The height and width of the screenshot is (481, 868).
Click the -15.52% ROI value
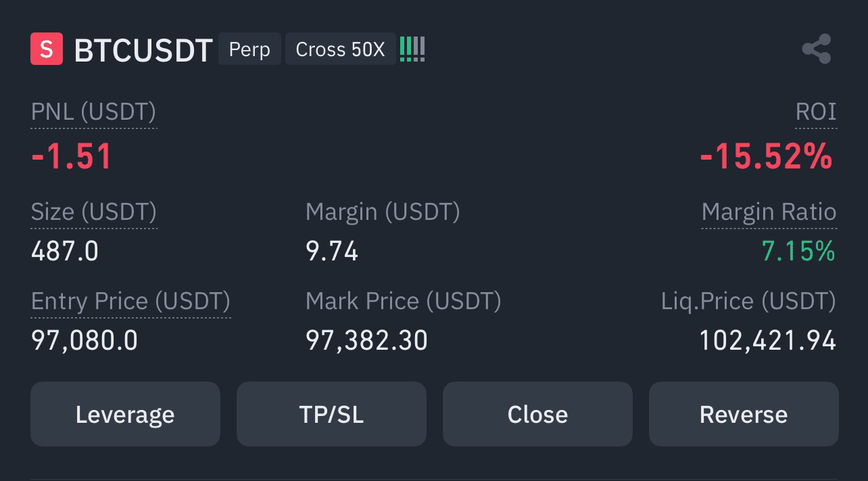pos(767,157)
